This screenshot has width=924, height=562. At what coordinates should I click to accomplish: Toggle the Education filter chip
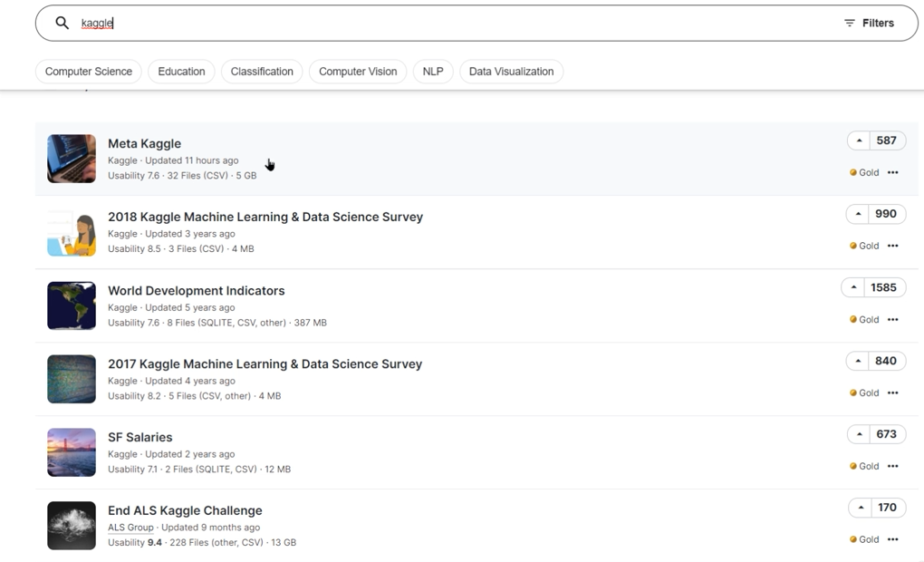tap(181, 72)
